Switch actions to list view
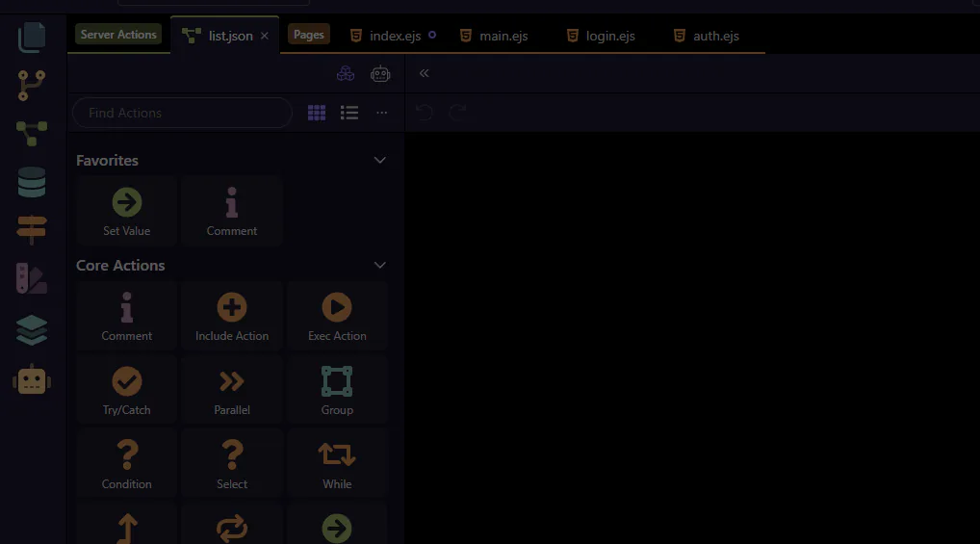 pyautogui.click(x=349, y=113)
